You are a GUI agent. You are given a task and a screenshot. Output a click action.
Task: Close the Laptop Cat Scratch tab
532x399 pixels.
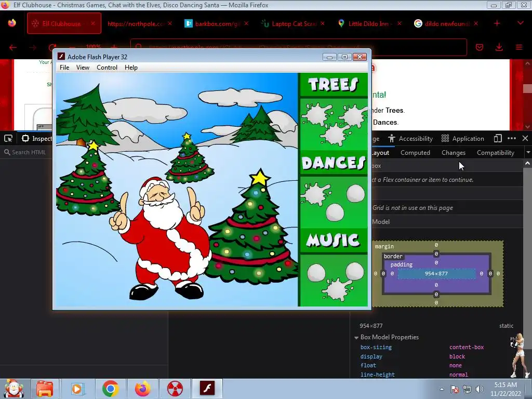point(323,23)
